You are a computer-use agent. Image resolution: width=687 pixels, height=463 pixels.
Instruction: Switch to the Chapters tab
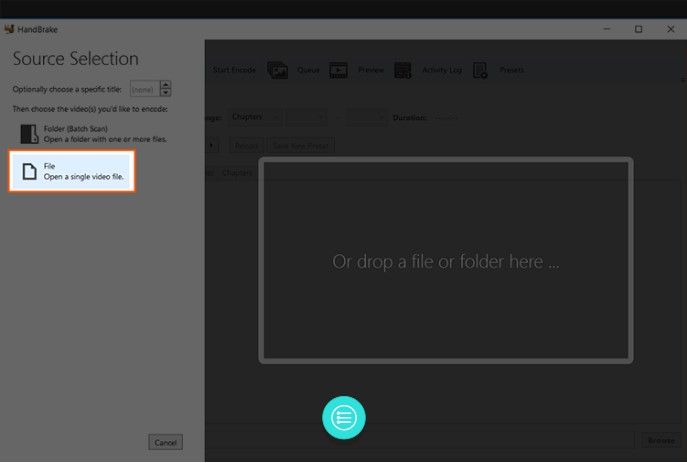[237, 173]
